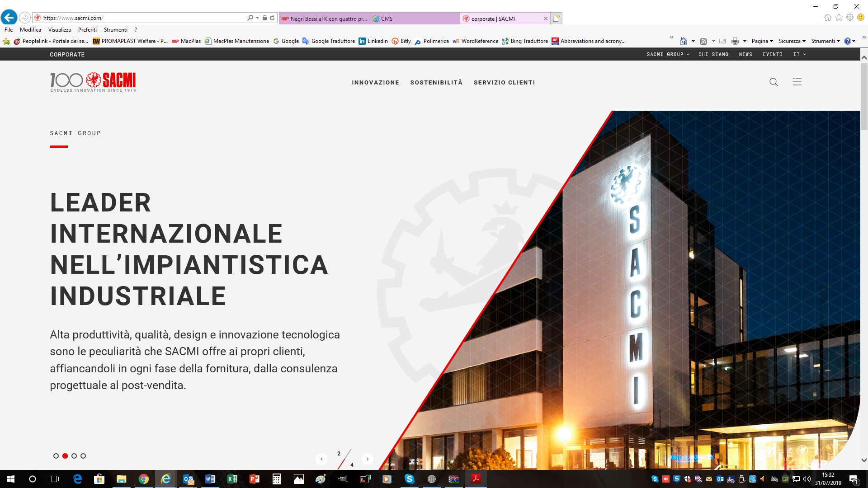Open the WordReference bookmark
The image size is (868, 488).
coord(475,41)
